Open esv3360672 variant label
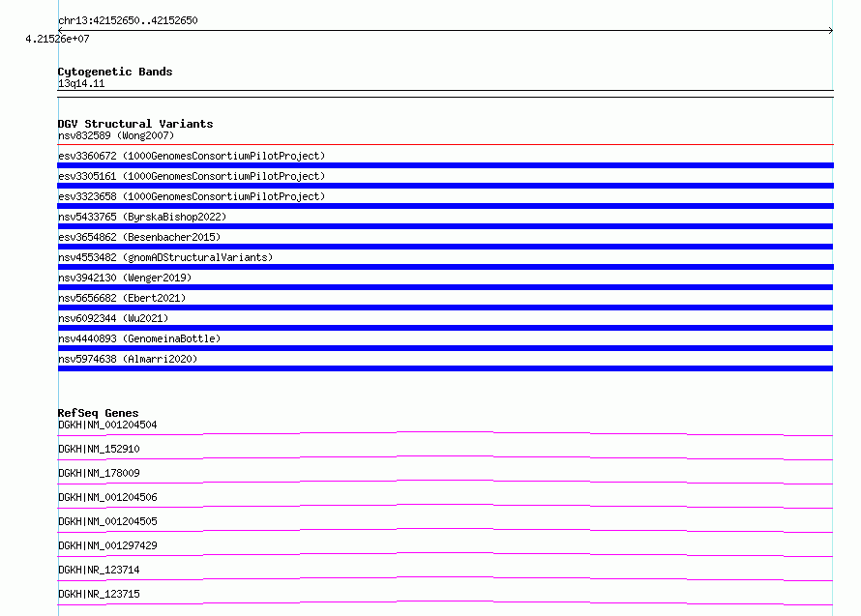861x616 pixels. (x=192, y=156)
